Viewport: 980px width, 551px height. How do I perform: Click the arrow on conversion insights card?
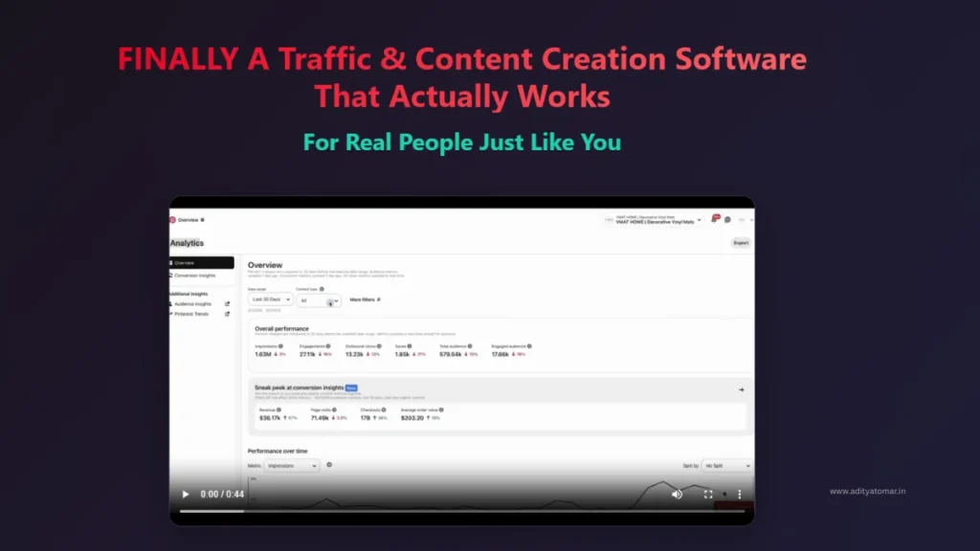click(x=741, y=389)
